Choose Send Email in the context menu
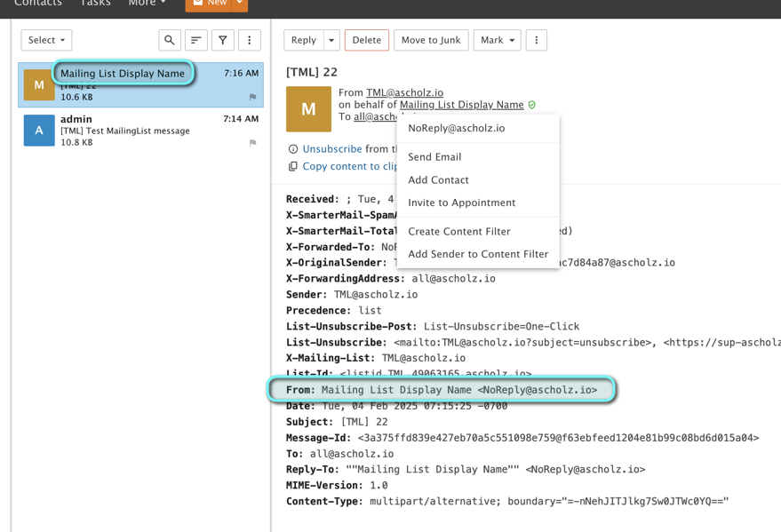 pyautogui.click(x=434, y=156)
